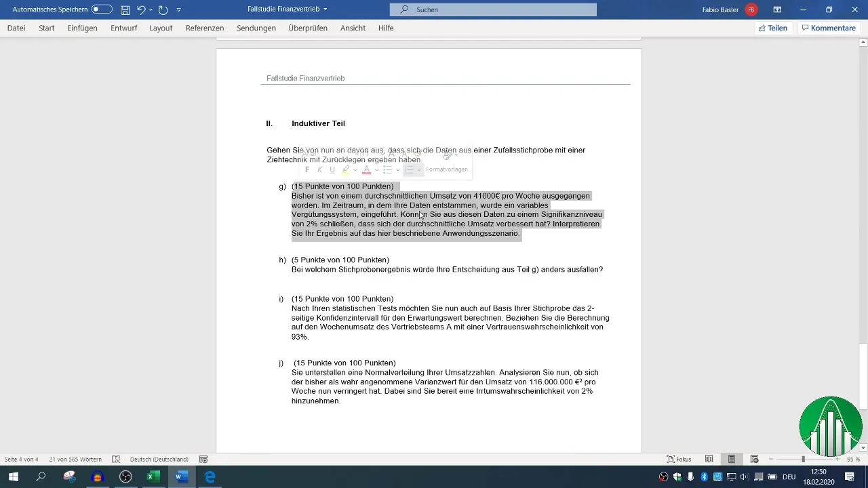Open the Hilfe tab

(386, 28)
